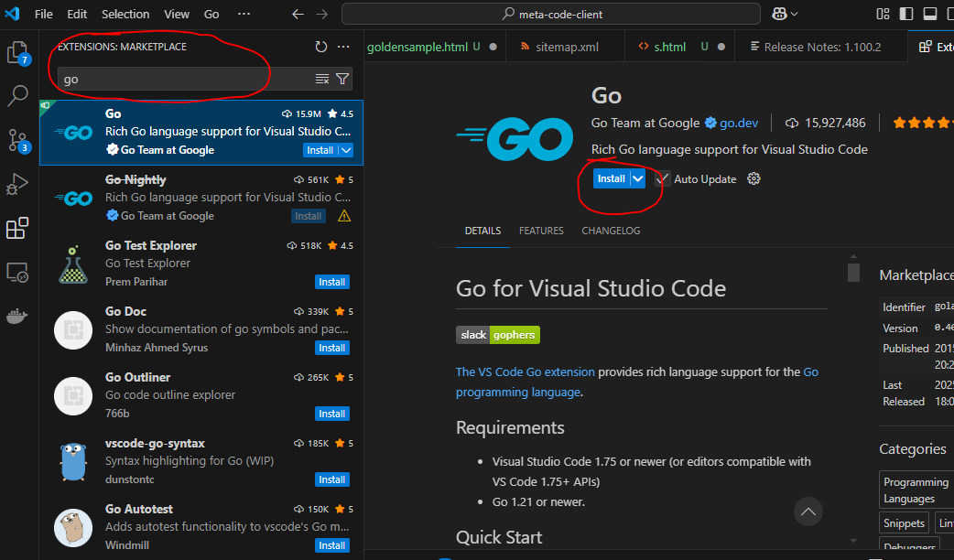954x560 pixels.
Task: Open the Copilot chat icon
Action: coord(779,14)
